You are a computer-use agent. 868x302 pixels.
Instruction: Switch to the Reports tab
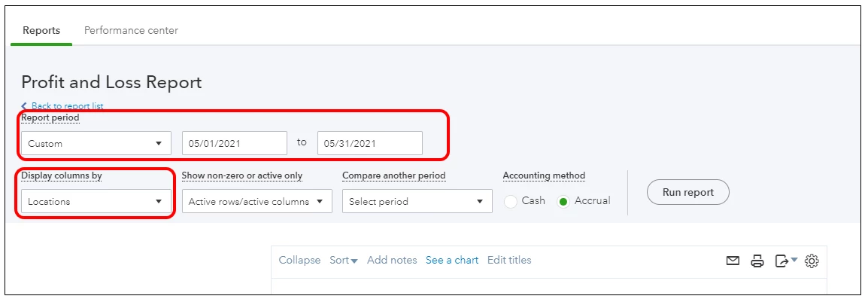tap(41, 30)
